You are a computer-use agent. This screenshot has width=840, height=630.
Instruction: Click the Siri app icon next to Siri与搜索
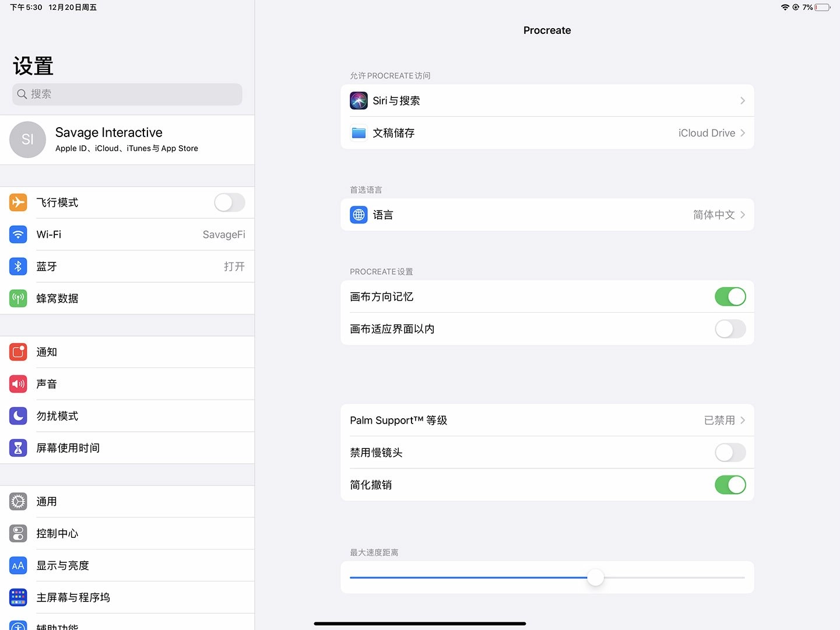pyautogui.click(x=359, y=100)
